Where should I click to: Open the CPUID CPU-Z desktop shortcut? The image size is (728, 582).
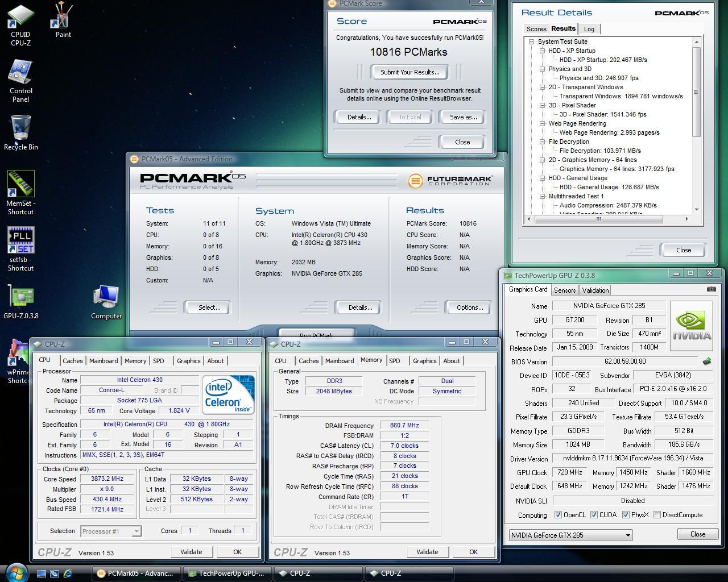pos(20,24)
